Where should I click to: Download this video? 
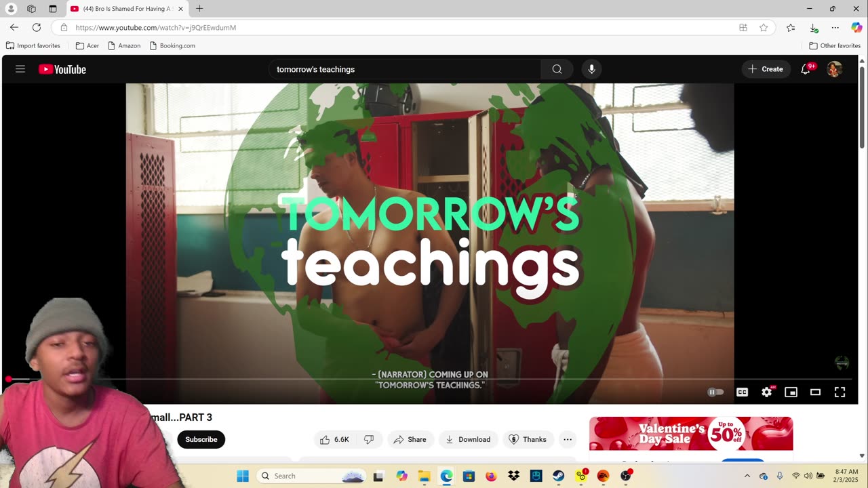(x=468, y=439)
